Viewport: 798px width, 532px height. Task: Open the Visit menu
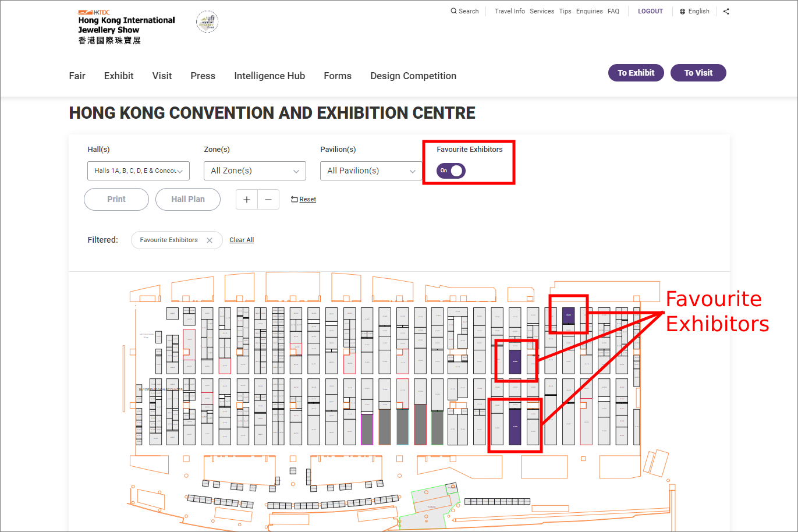162,76
